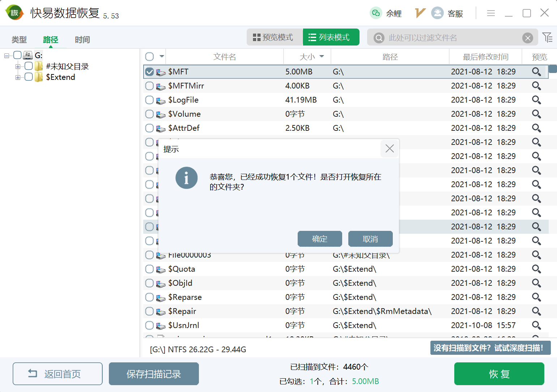Click the #未知父目录 folder icon
Image resolution: width=557 pixels, height=392 pixels.
point(39,66)
